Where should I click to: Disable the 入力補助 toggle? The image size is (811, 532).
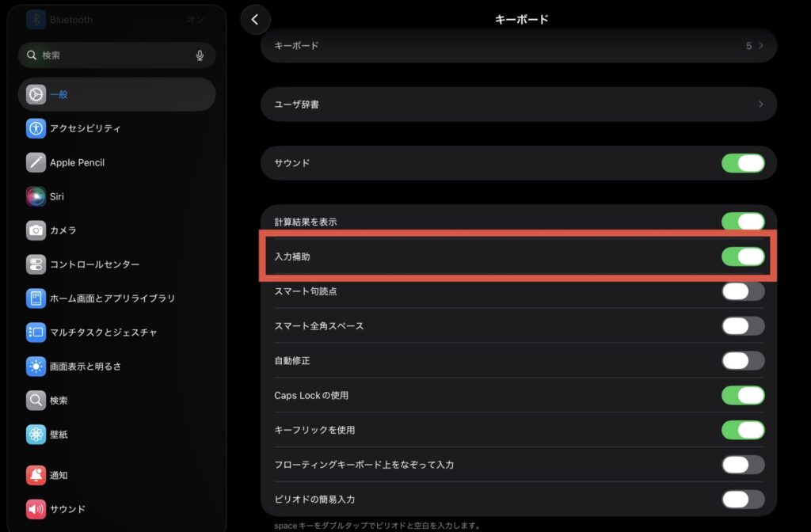[742, 256]
